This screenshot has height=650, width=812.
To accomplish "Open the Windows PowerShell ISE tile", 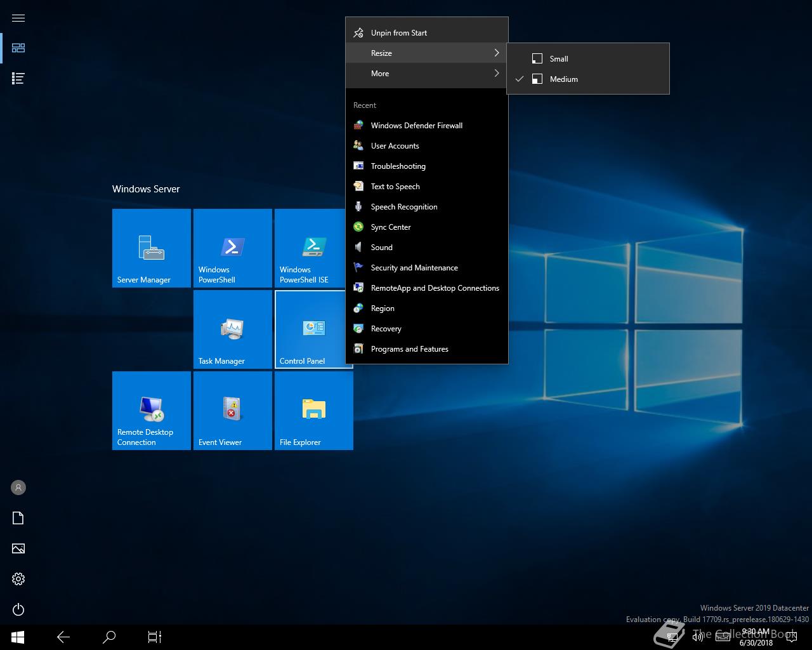I will tap(310, 248).
